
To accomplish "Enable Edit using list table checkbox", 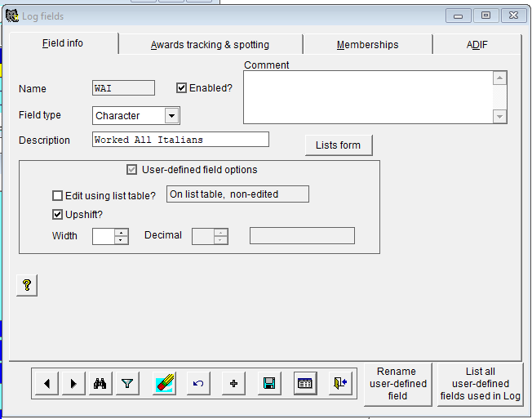I will pyautogui.click(x=57, y=195).
